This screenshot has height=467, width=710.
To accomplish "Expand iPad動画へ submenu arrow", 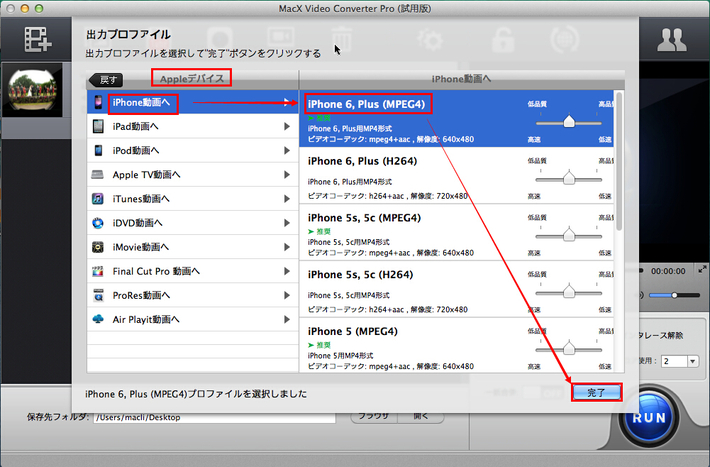I will (x=287, y=126).
